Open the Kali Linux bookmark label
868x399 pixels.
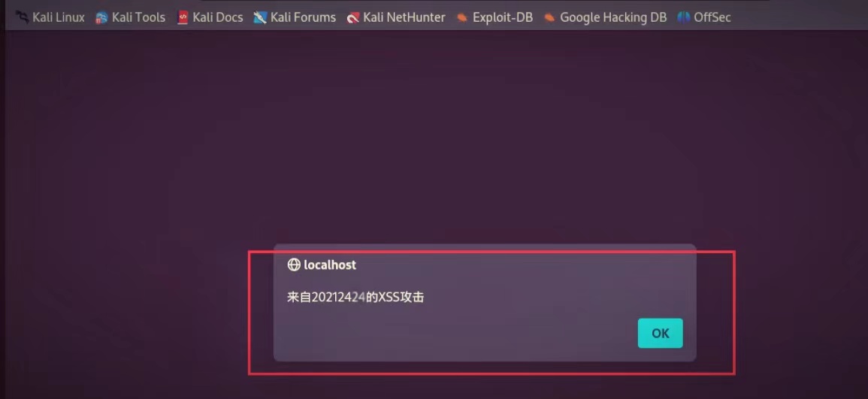click(59, 18)
